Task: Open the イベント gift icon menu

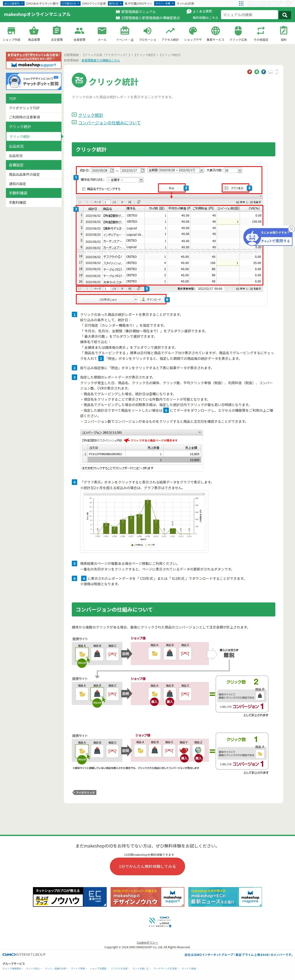Action: pyautogui.click(x=124, y=33)
